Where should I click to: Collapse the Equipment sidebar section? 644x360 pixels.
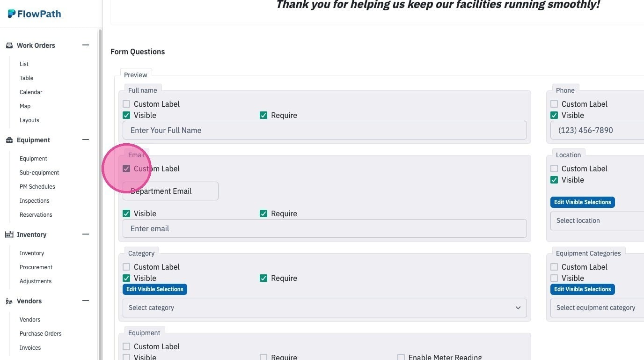(x=86, y=140)
